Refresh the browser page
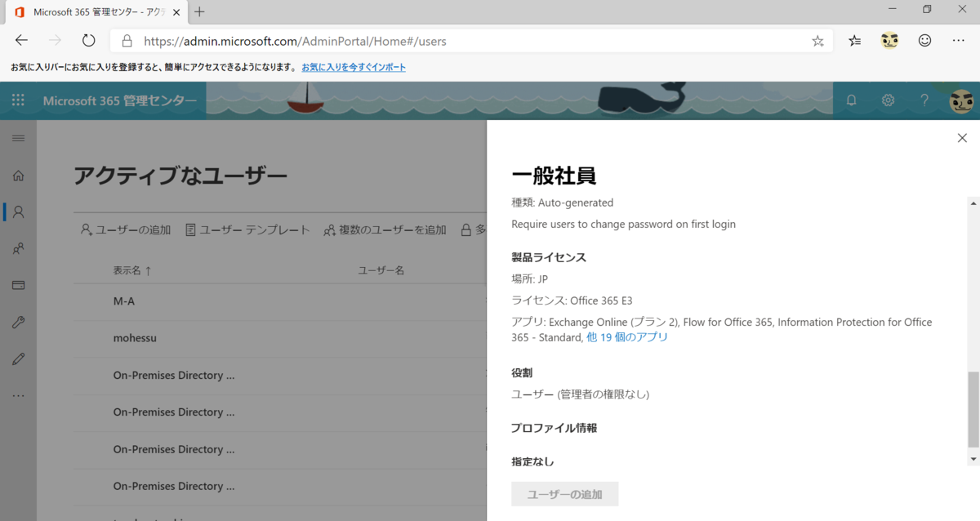 click(89, 40)
